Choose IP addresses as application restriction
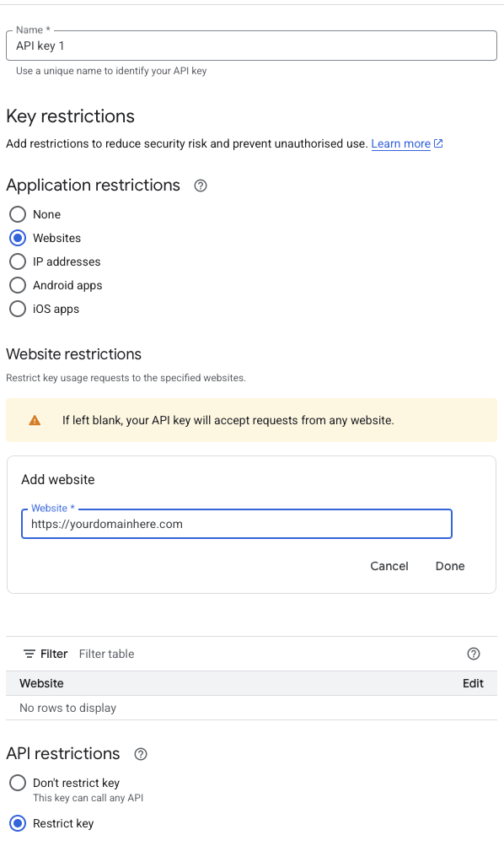 pos(17,261)
